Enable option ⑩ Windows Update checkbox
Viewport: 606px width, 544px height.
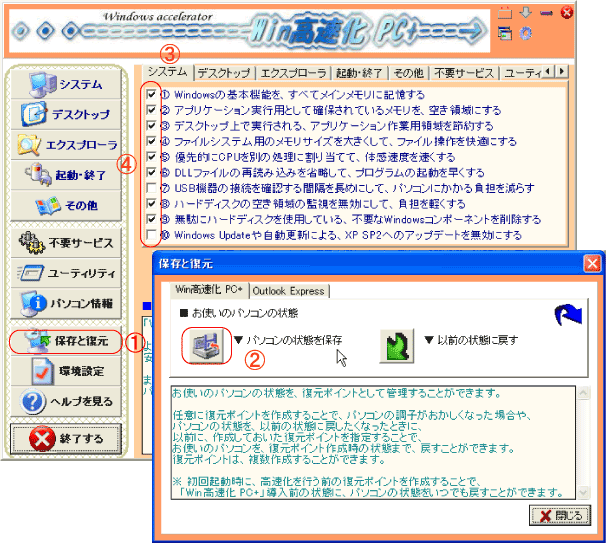tap(151, 235)
